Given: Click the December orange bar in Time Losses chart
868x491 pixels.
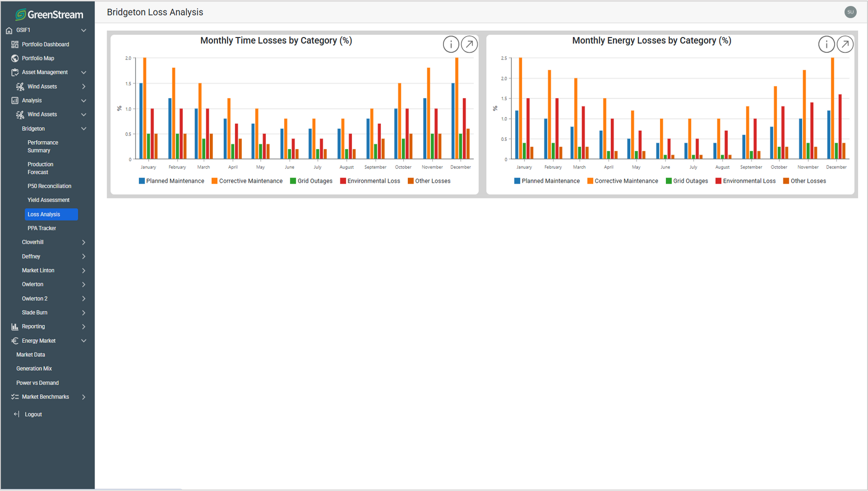Looking at the screenshot, I should click(x=457, y=108).
